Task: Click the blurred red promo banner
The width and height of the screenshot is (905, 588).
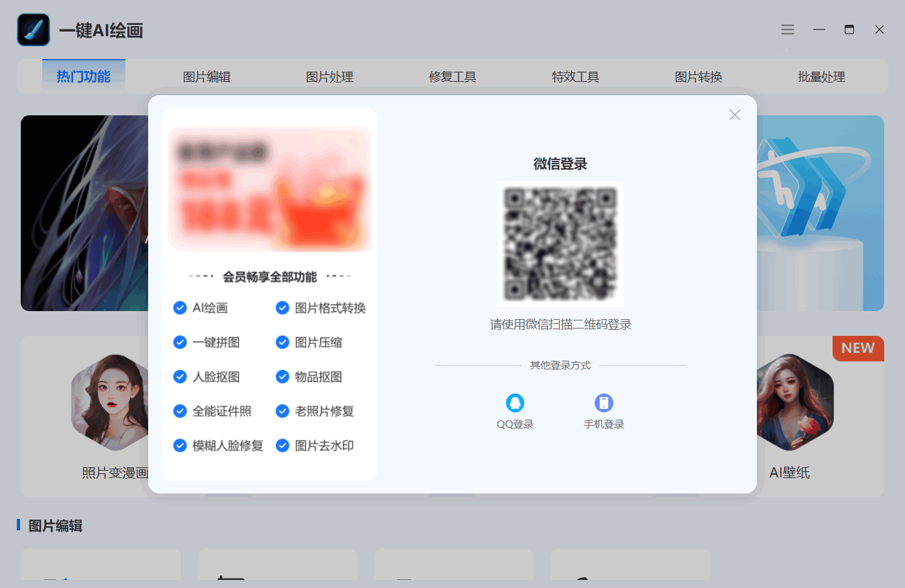Action: [269, 188]
